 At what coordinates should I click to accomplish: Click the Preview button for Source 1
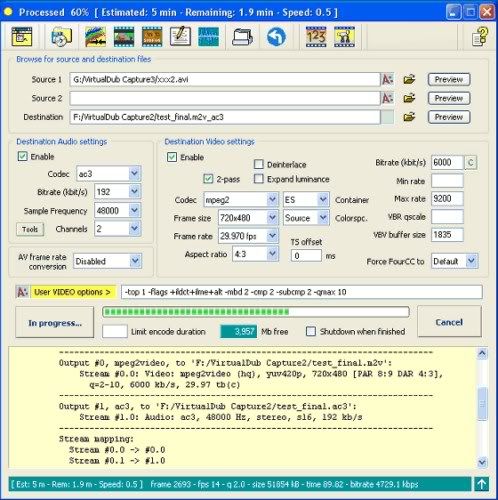[449, 79]
